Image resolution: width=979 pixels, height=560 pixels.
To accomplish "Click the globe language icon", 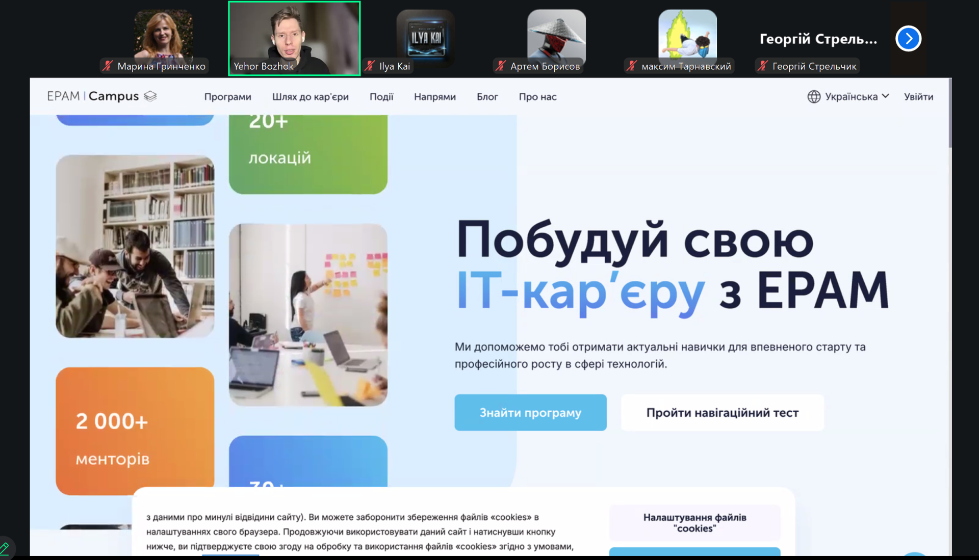I will [x=814, y=96].
